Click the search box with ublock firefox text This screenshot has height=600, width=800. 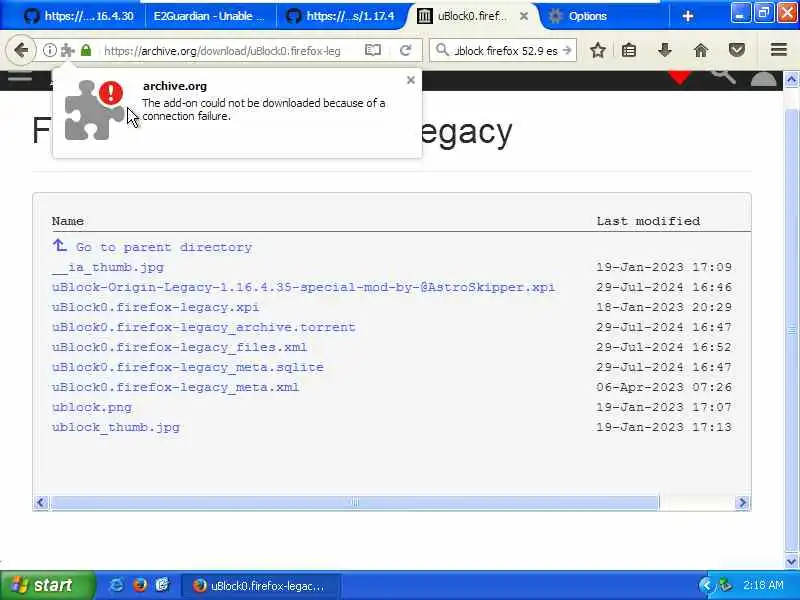tap(505, 51)
